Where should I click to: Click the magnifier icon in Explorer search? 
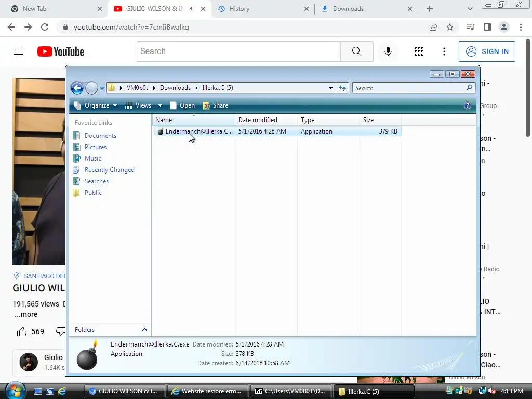pyautogui.click(x=469, y=88)
